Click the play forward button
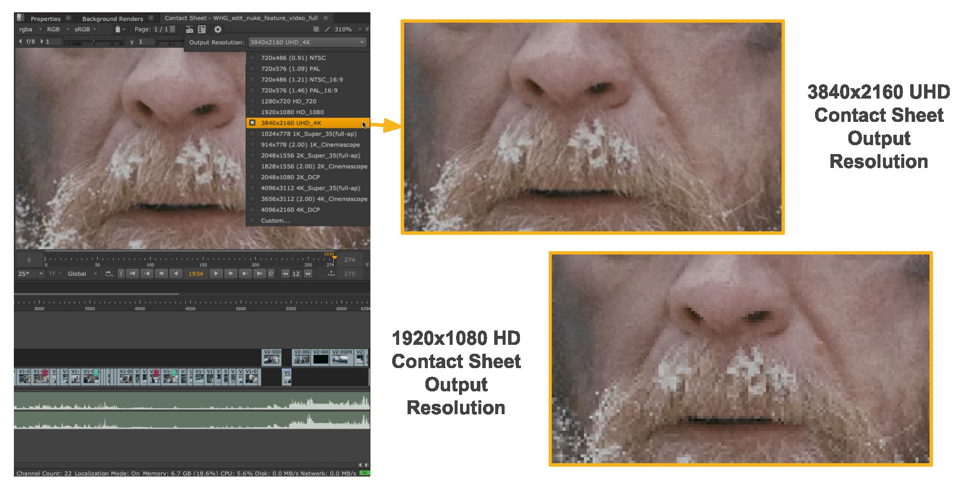Image resolution: width=980 pixels, height=488 pixels. 216,273
